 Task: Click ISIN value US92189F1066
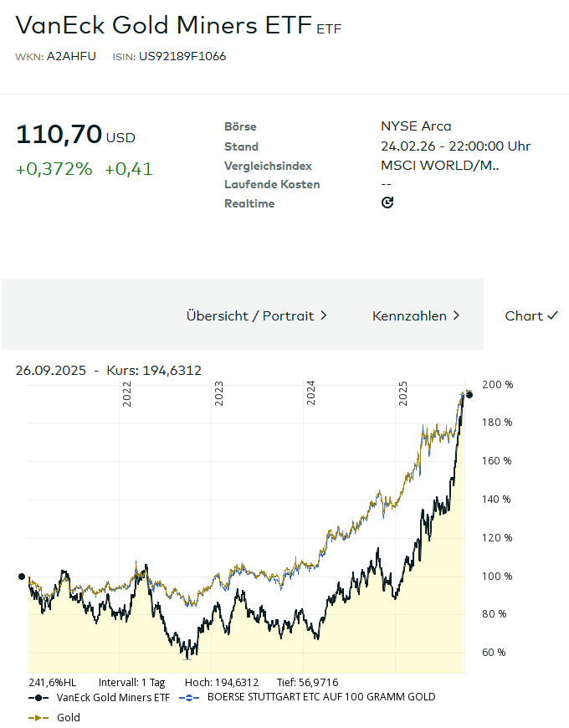(x=182, y=56)
